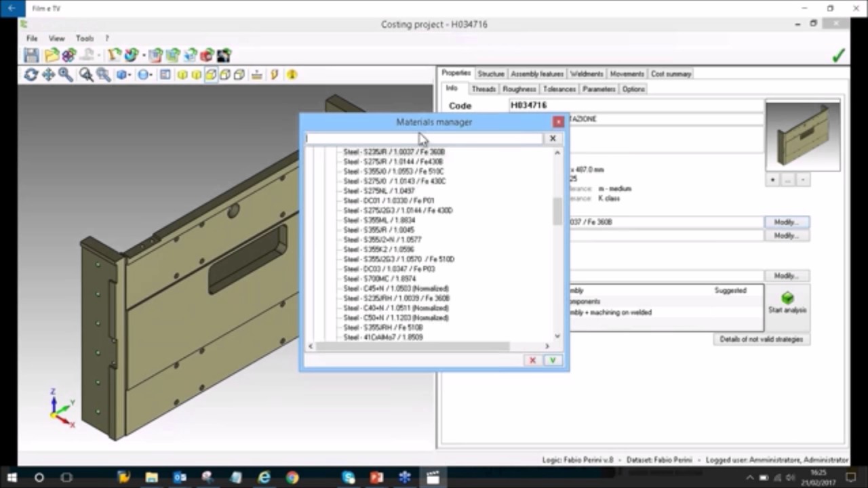
Task: Select material Steel - S275NL / 1.0497
Action: tap(378, 191)
